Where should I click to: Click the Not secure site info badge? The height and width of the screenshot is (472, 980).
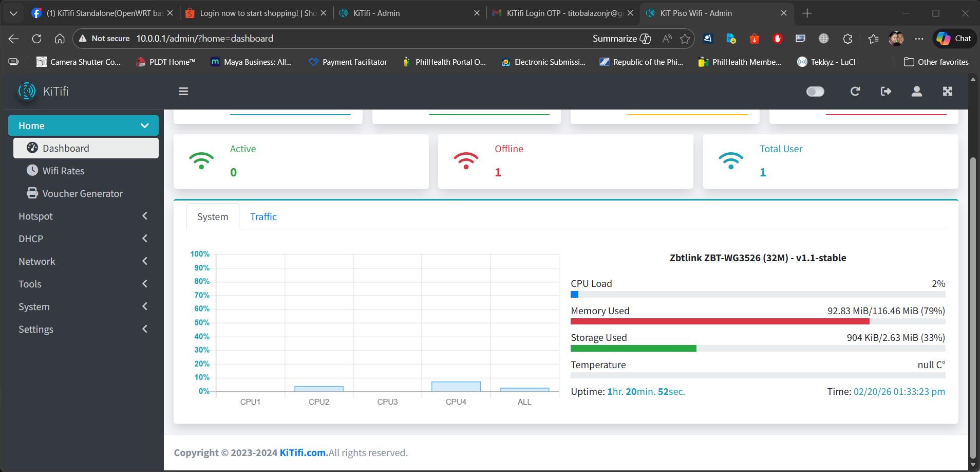click(104, 39)
